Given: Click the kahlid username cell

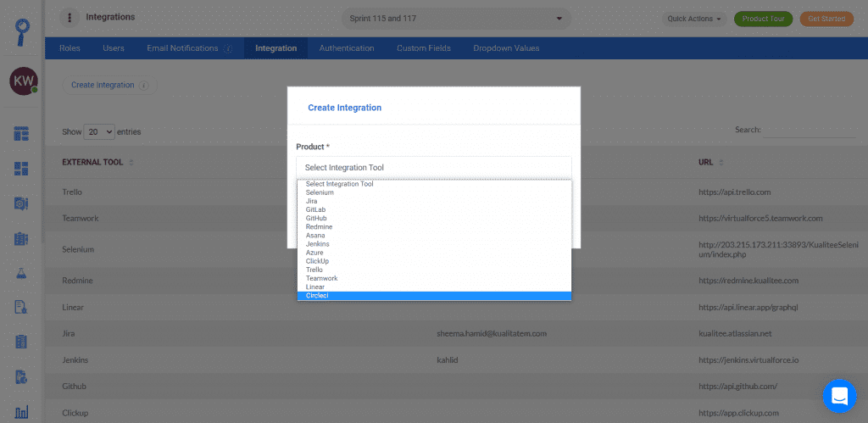Looking at the screenshot, I should click(448, 360).
